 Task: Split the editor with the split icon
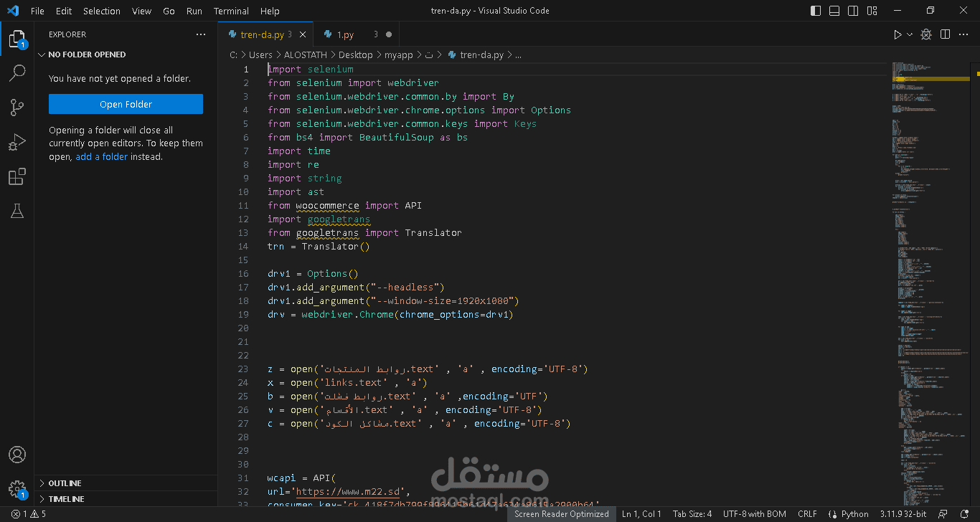945,34
